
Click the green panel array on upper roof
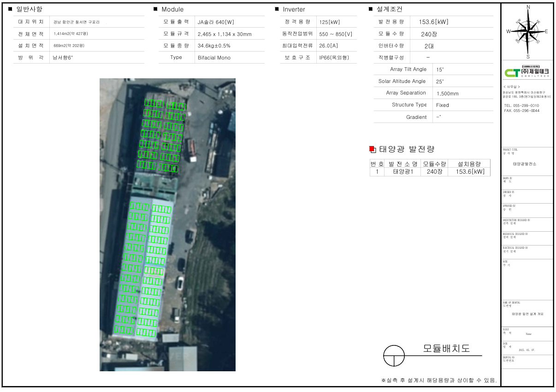[x=161, y=135]
